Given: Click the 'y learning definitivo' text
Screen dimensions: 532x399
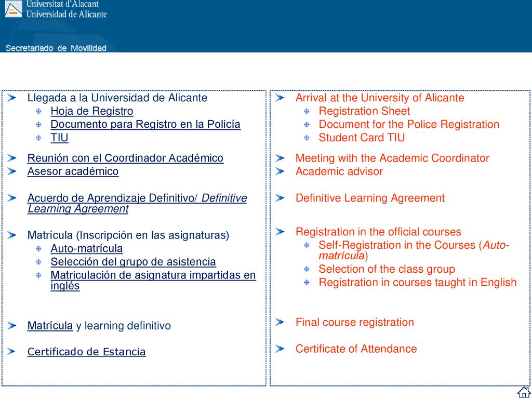Looking at the screenshot, I should (123, 326).
